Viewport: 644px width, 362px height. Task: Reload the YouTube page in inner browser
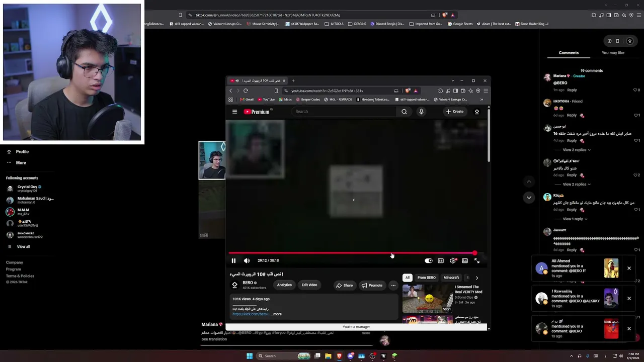coord(246,91)
